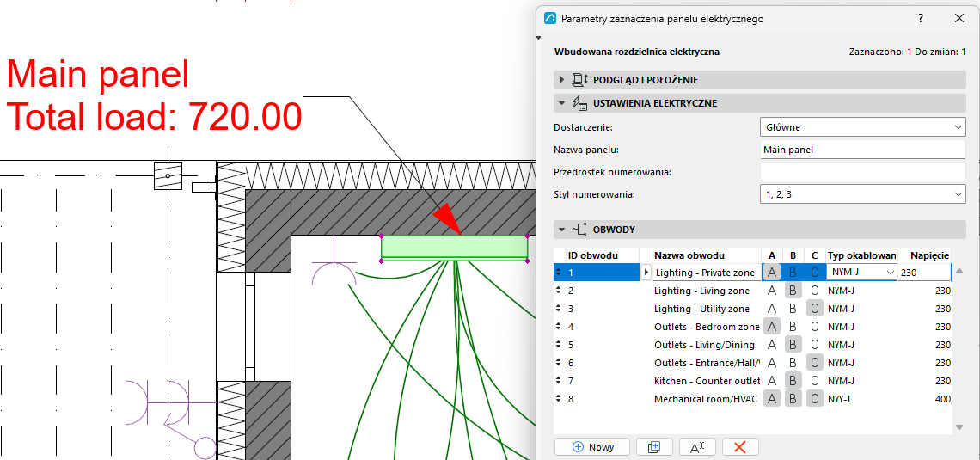Click the duplicate circuit icon button
Screen dimensions: 980x460
tap(654, 447)
